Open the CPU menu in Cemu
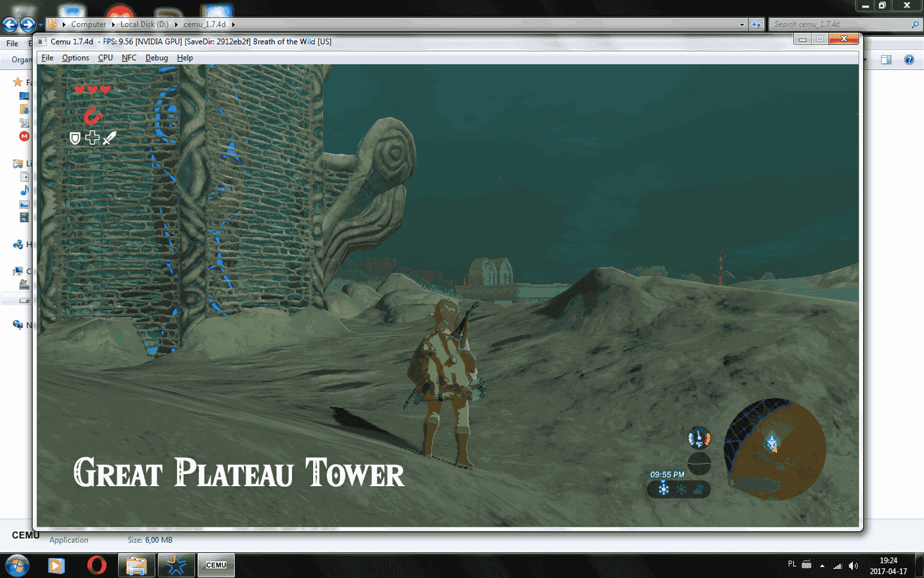This screenshot has height=578, width=924. tap(105, 58)
